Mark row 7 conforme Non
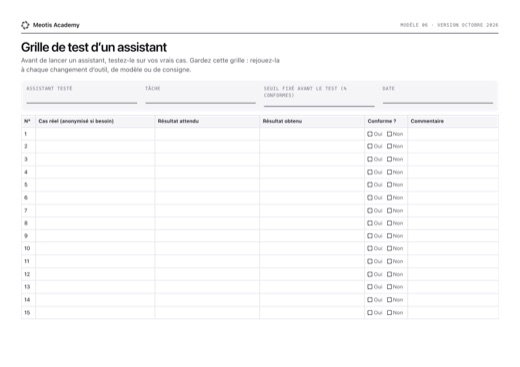 (389, 211)
